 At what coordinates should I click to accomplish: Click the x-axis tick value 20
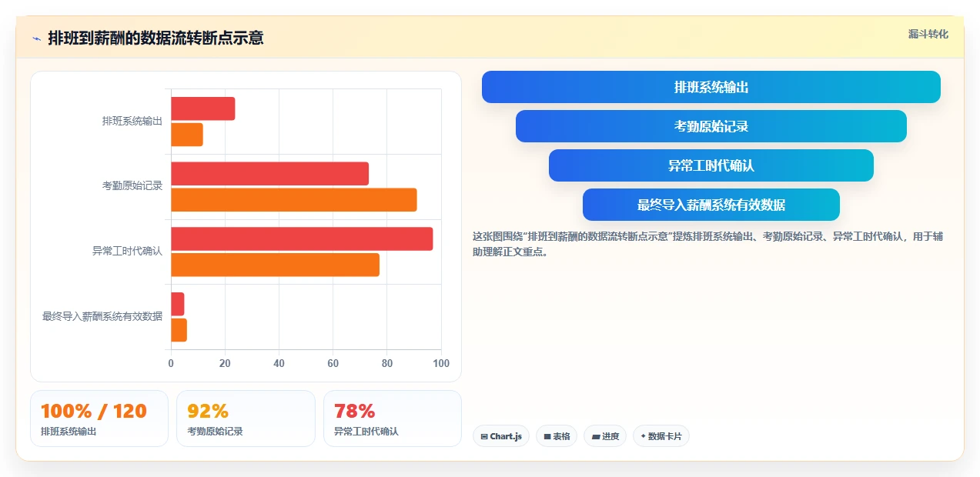click(225, 364)
